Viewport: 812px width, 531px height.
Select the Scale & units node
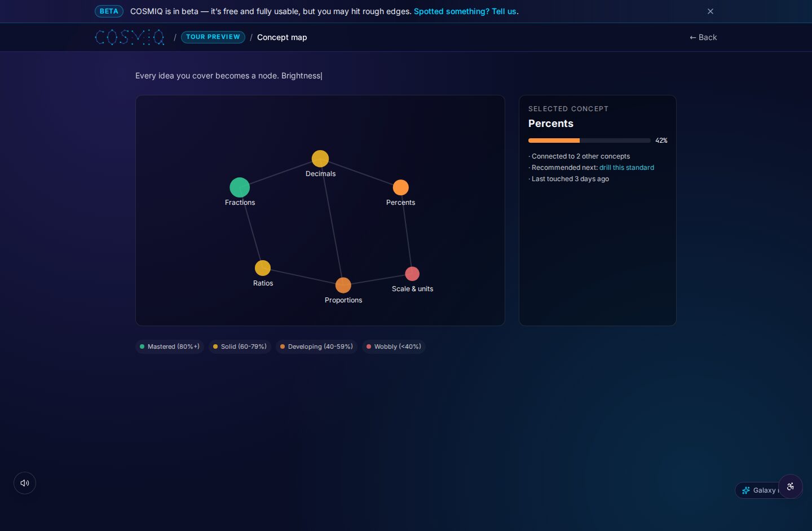pos(412,274)
